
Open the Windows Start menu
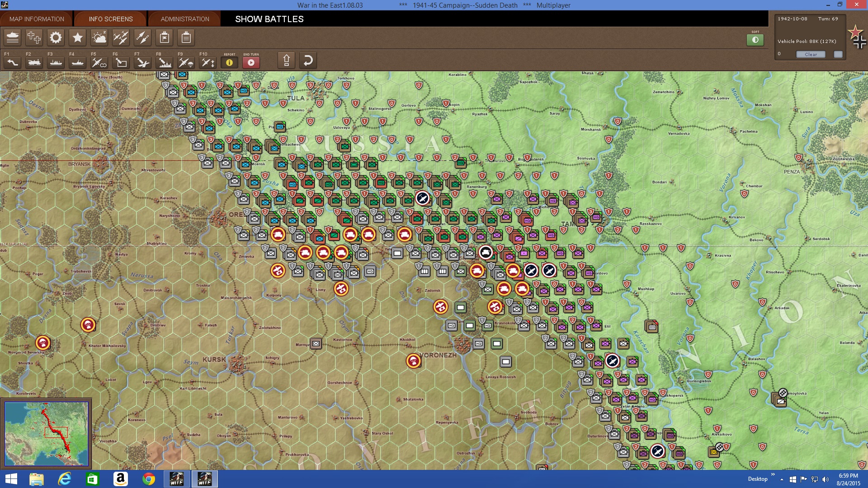pos(11,479)
